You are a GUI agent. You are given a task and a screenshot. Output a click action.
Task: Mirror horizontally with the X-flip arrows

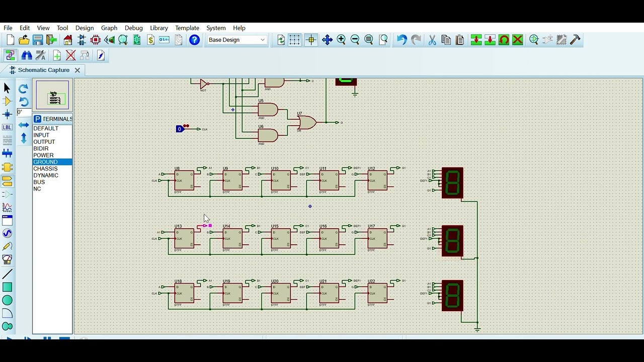pyautogui.click(x=23, y=125)
